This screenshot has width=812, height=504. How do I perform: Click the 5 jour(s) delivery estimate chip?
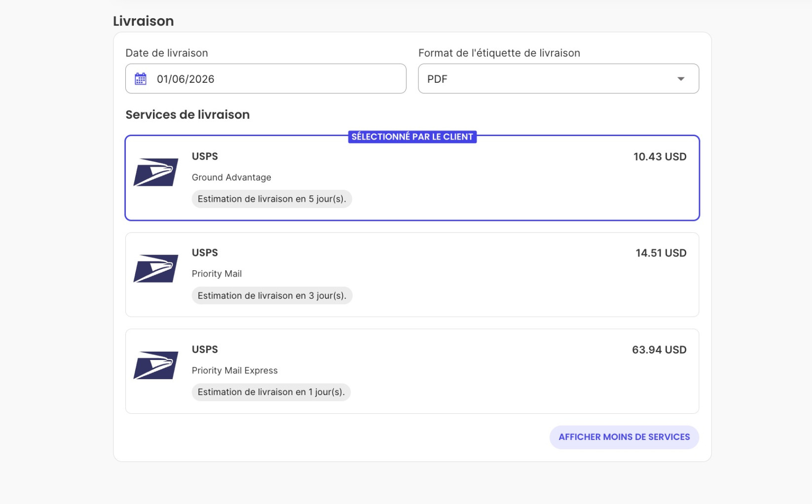(272, 199)
